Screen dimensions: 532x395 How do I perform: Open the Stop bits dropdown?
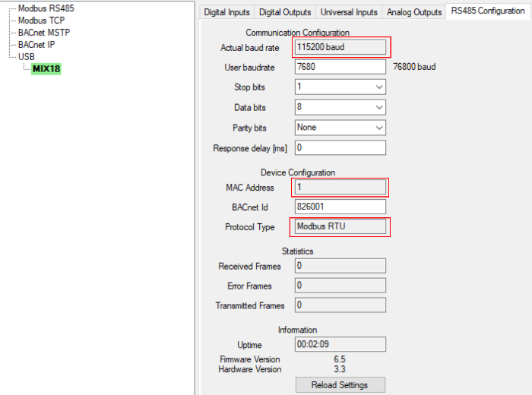point(340,87)
